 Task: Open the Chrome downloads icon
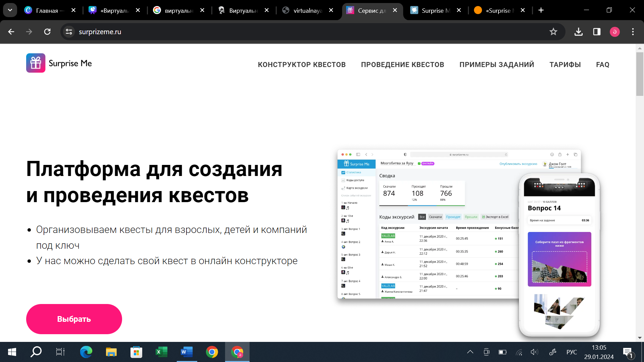[578, 32]
